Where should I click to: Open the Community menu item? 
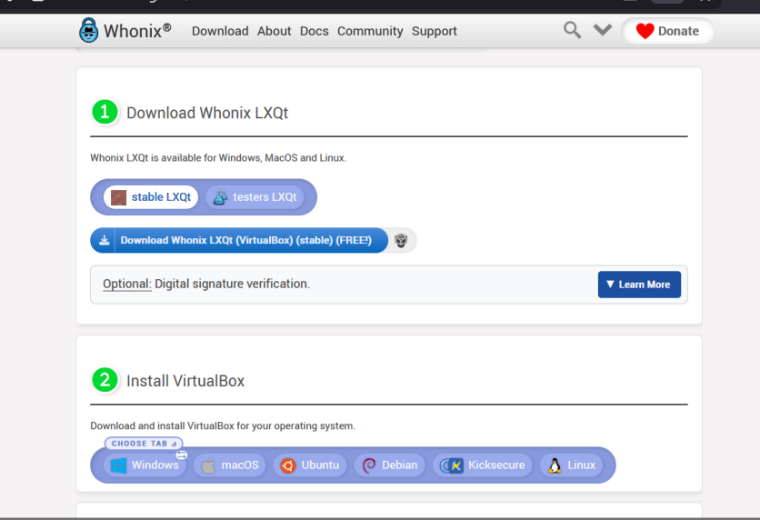pos(370,31)
